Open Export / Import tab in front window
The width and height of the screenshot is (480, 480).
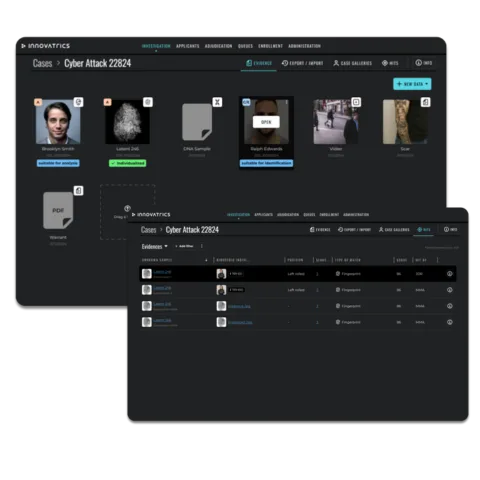(354, 230)
